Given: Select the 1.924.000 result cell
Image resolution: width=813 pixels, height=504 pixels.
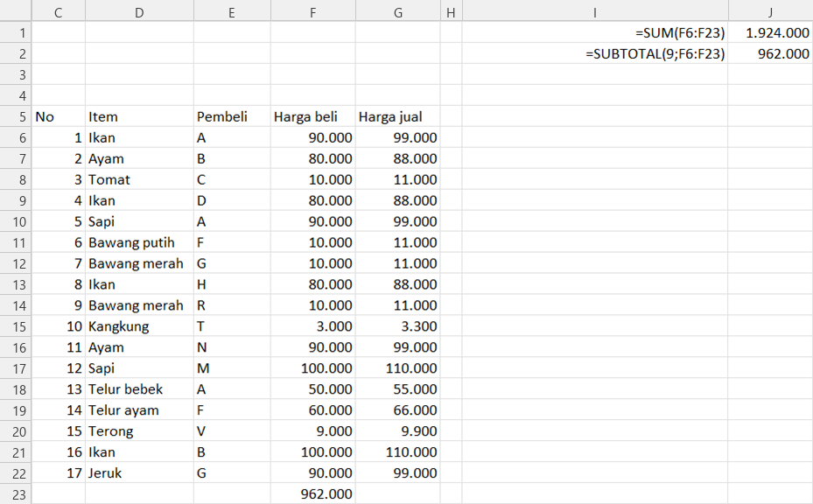Looking at the screenshot, I should point(770,32).
